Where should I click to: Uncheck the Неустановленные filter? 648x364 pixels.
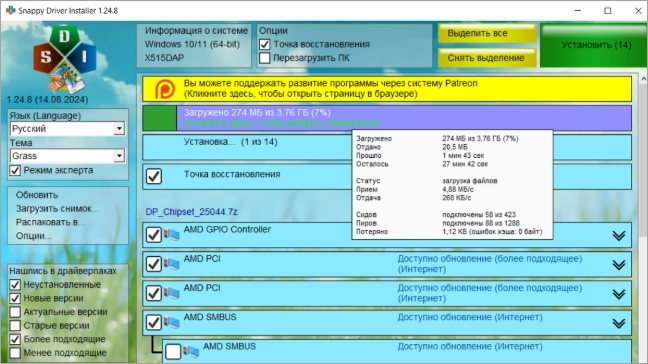click(15, 285)
